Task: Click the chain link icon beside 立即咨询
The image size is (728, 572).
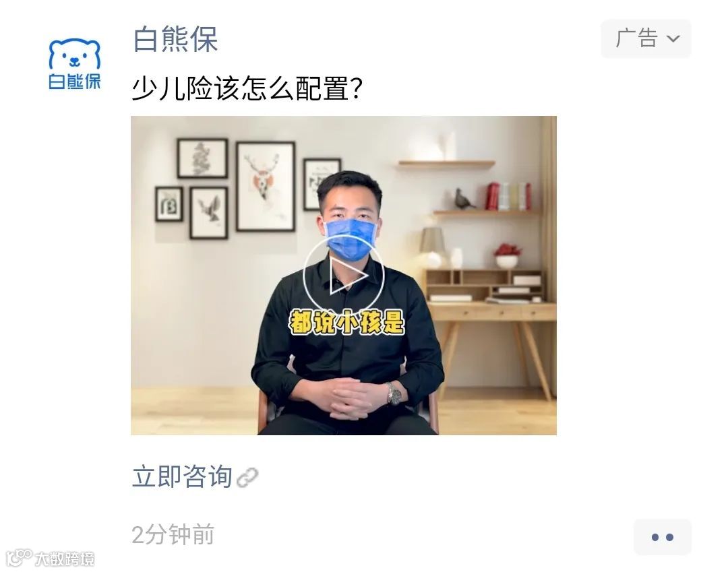Action: [247, 478]
